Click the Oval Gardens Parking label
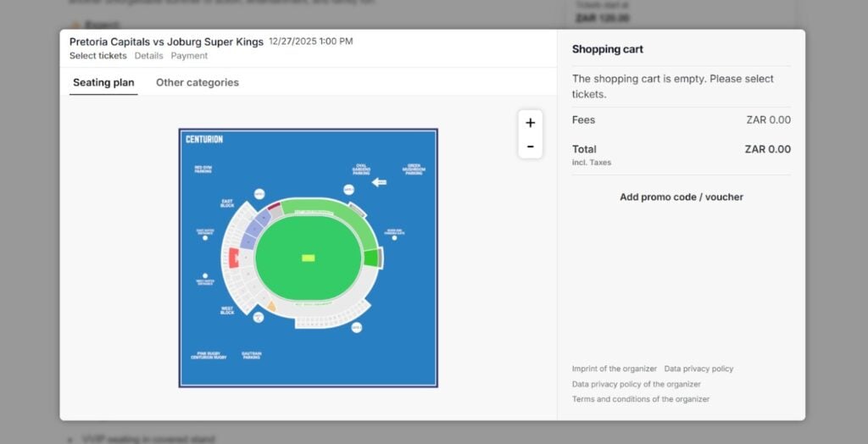 click(361, 169)
